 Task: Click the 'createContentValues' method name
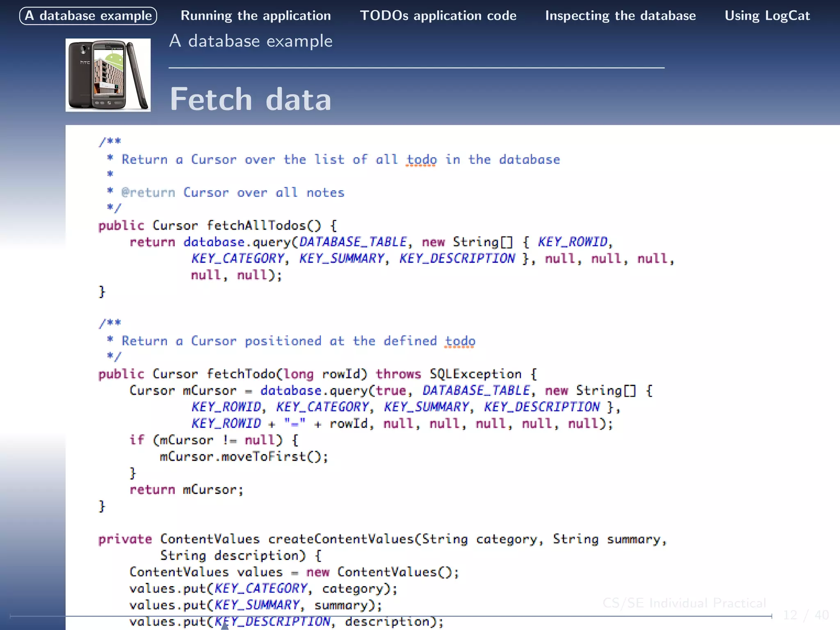pyautogui.click(x=341, y=539)
